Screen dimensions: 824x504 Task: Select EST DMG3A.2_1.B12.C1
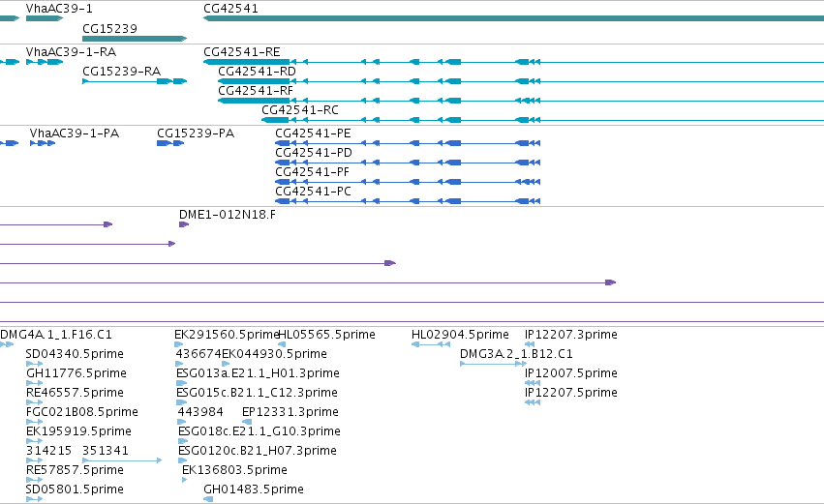click(516, 354)
